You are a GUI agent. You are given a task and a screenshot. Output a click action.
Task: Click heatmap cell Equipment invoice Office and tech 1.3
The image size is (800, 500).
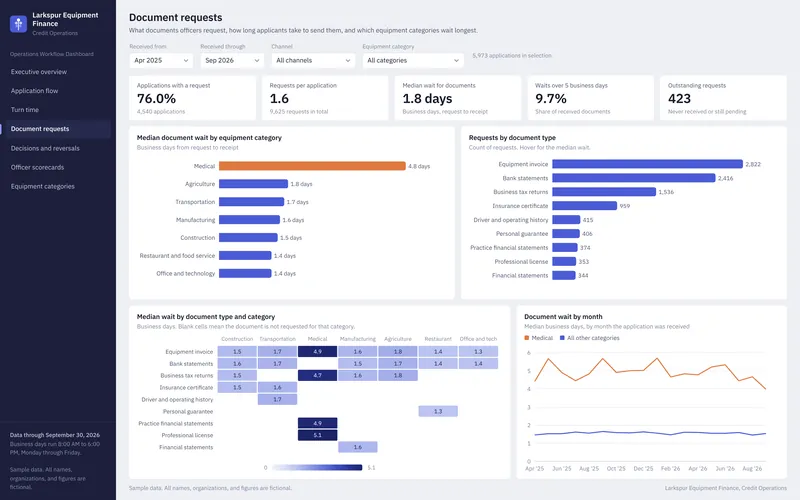coord(478,352)
